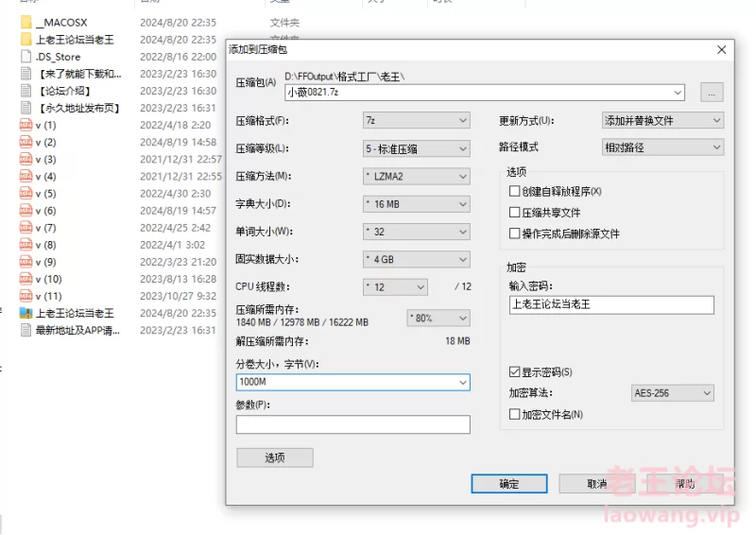Click the 参数 input field
Image resolution: width=756 pixels, height=535 pixels.
pyautogui.click(x=352, y=424)
